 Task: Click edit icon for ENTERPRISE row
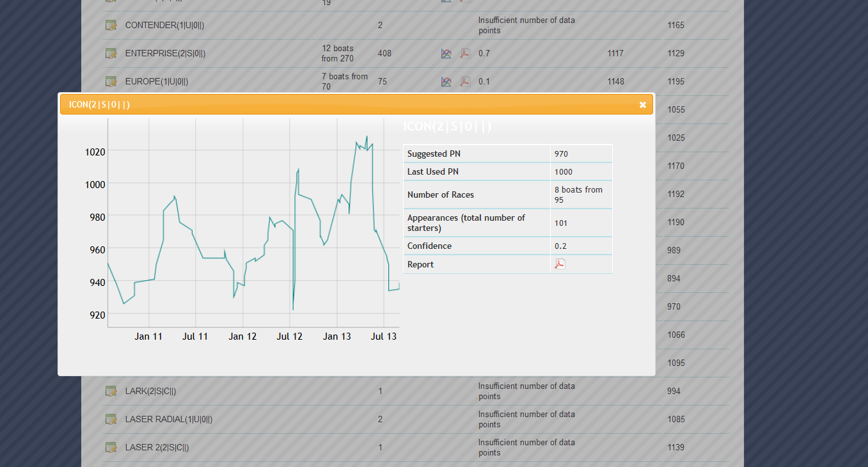coord(111,53)
